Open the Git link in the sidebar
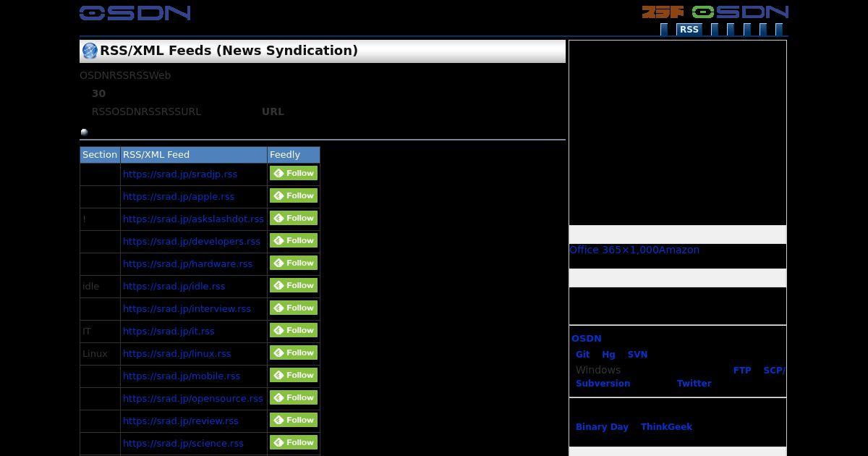This screenshot has height=456, width=868. 583,354
